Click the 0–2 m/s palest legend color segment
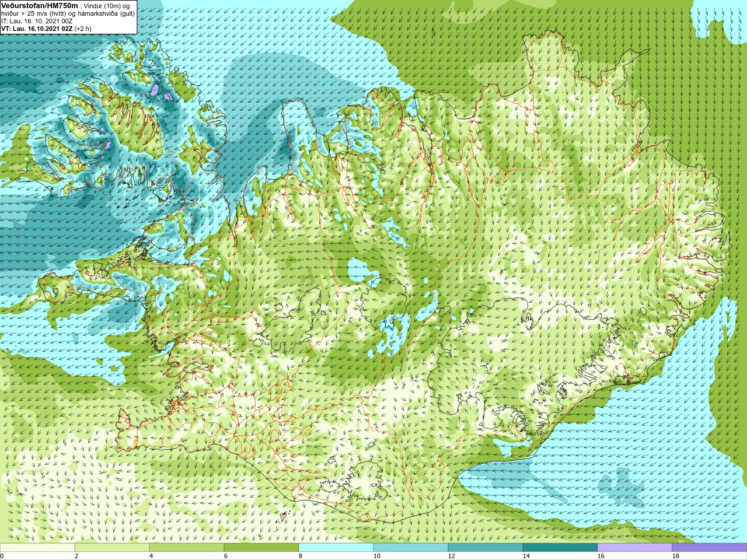747x560 pixels. pos(37,548)
